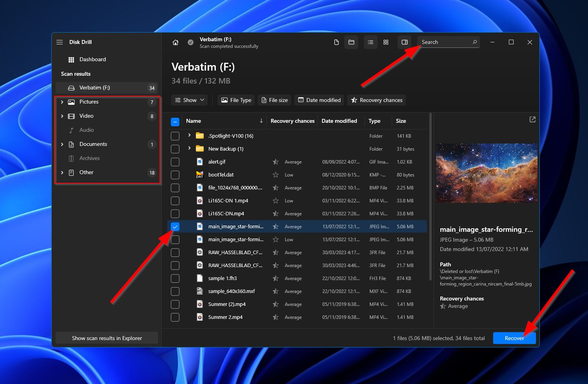Click the .Spotlight-V100 folder icon

200,136
